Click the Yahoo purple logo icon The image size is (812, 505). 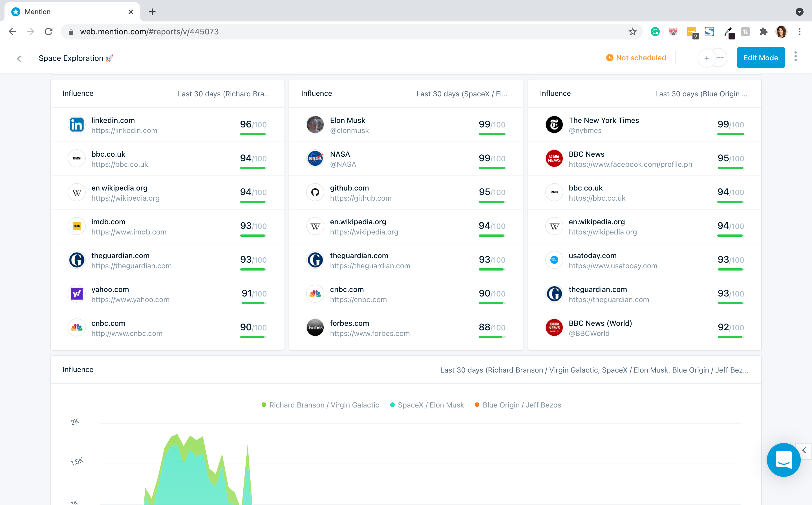click(x=76, y=294)
